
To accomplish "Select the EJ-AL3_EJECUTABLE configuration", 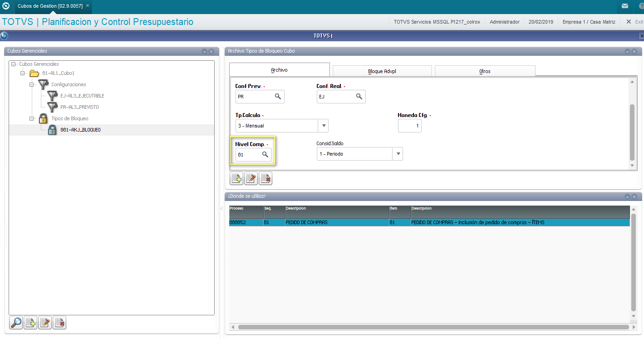I will 82,96.
